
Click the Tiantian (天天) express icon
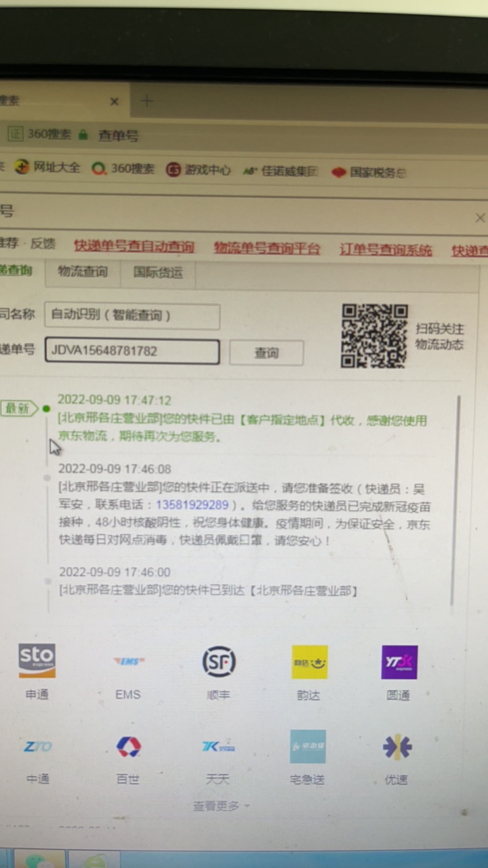pos(218,747)
